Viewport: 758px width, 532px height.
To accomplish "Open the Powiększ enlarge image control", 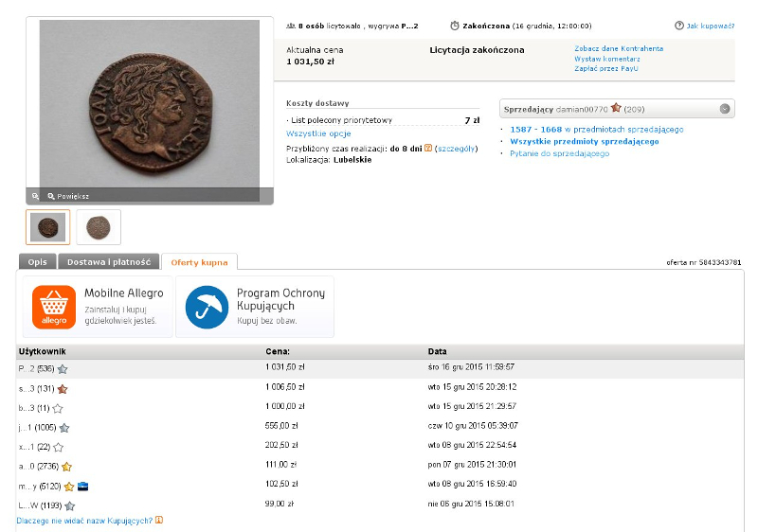I will pyautogui.click(x=68, y=196).
